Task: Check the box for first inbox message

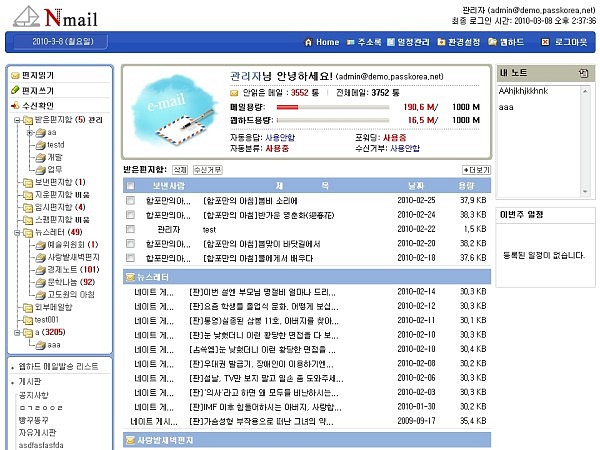Action: [130, 200]
